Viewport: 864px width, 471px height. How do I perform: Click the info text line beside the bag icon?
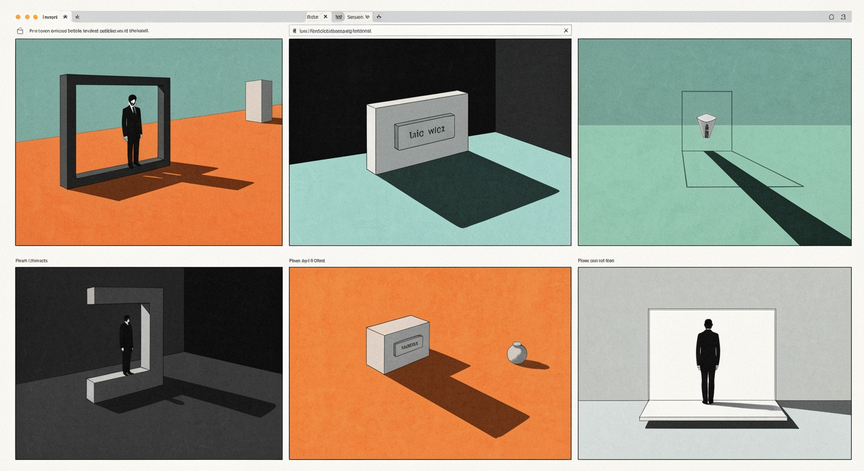point(89,31)
